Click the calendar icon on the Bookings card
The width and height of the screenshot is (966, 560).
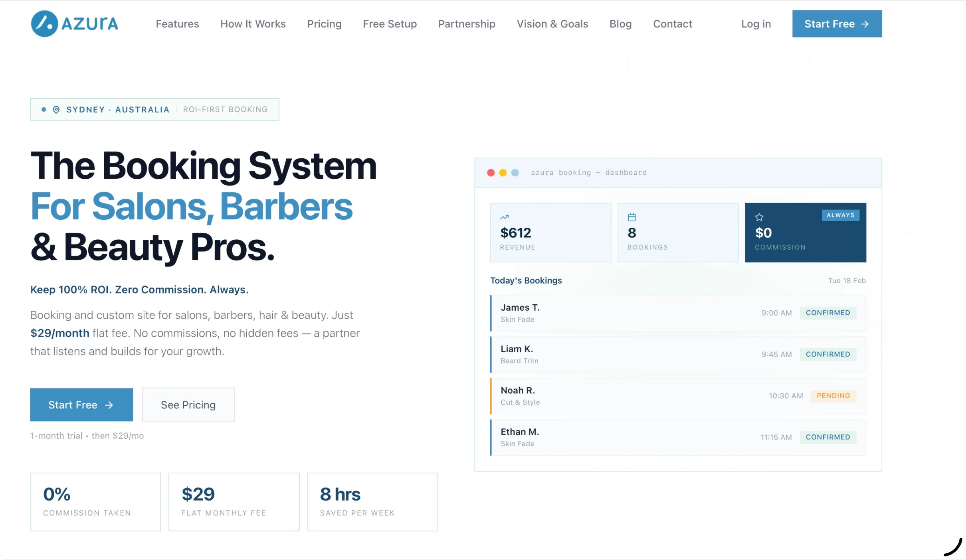(631, 217)
